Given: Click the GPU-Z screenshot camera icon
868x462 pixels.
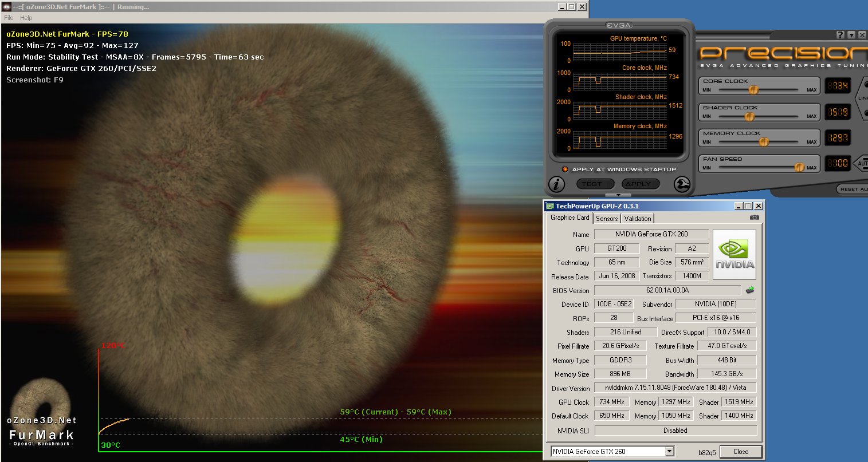Looking at the screenshot, I should [755, 217].
